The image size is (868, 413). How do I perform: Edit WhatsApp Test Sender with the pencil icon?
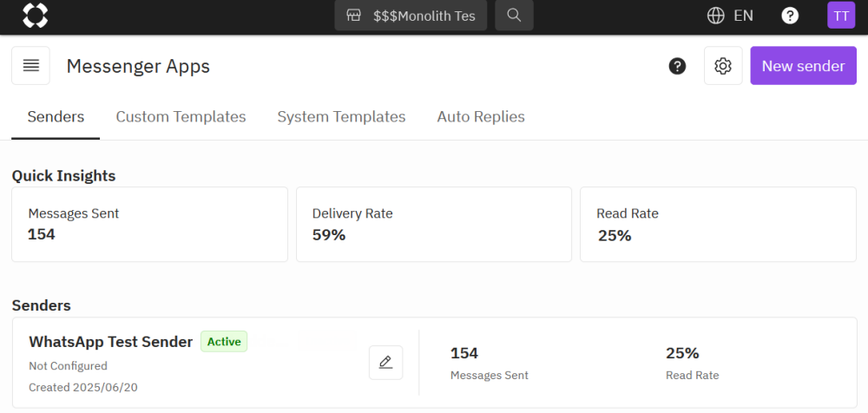coord(386,363)
